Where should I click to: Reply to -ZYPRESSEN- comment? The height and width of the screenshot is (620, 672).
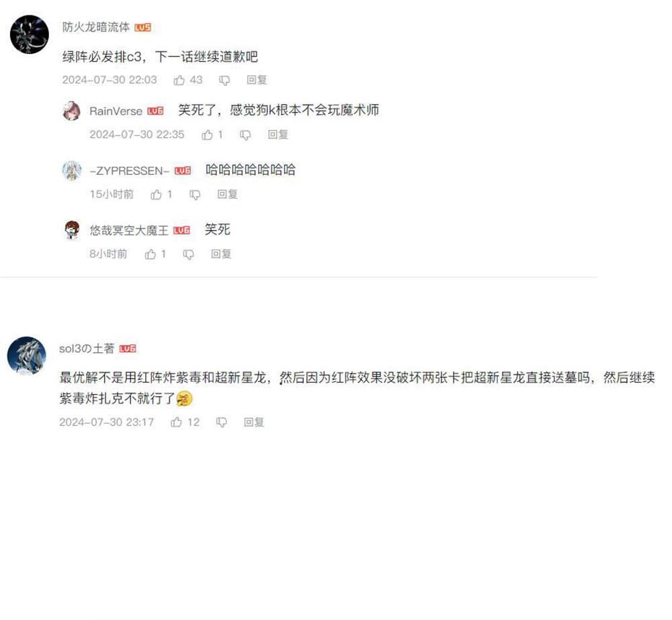coord(227,194)
